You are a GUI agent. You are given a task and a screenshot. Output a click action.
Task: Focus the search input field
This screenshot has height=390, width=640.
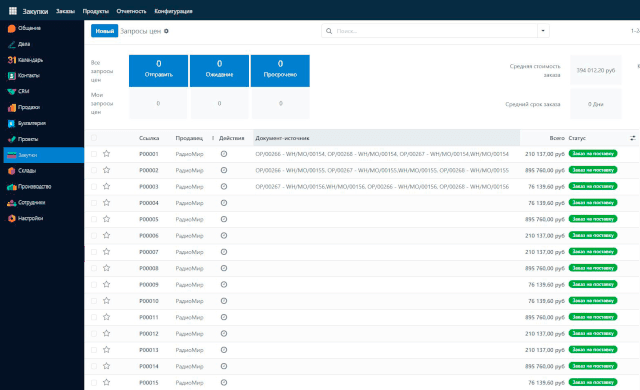pos(435,31)
